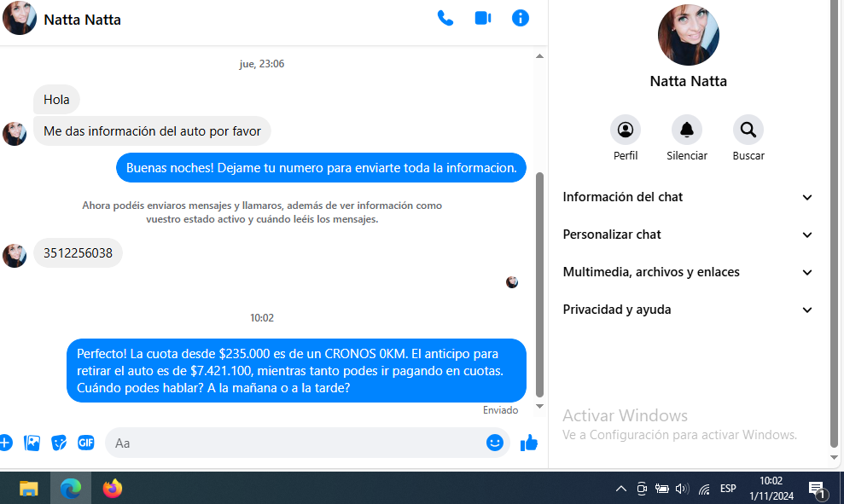The height and width of the screenshot is (504, 844).
Task: Open the Perfil profile icon
Action: tap(626, 130)
